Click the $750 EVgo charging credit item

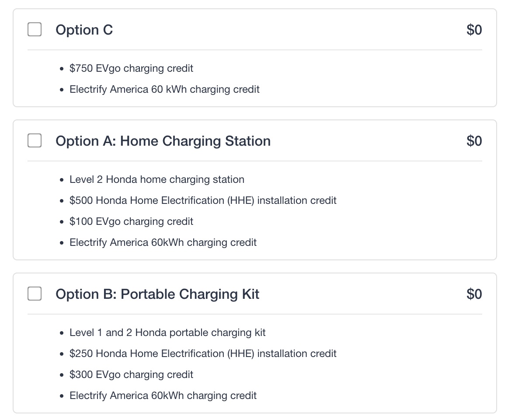tap(131, 68)
